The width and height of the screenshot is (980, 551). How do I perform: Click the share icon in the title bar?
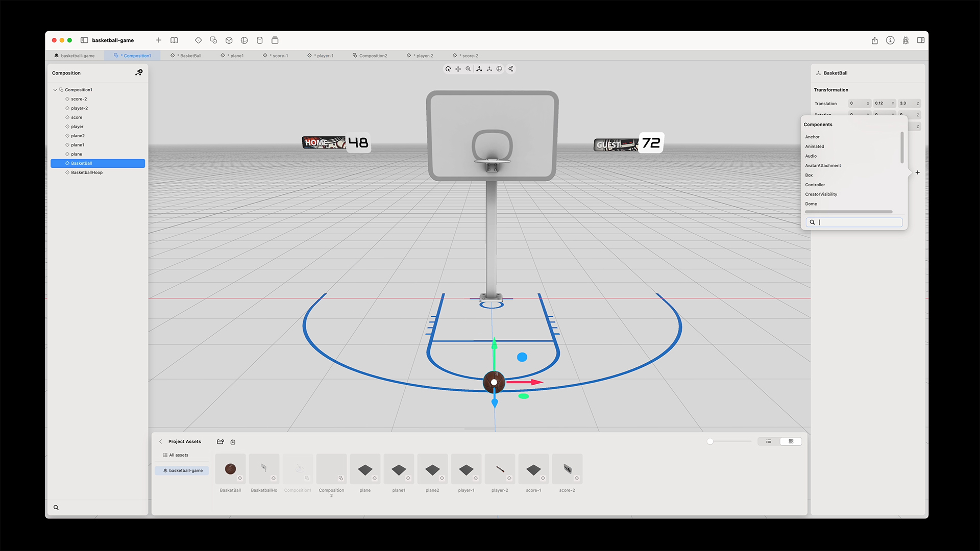click(x=874, y=40)
